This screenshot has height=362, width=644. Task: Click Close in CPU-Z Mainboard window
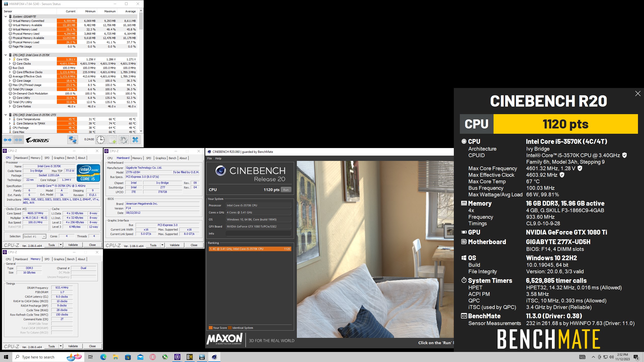click(x=194, y=245)
